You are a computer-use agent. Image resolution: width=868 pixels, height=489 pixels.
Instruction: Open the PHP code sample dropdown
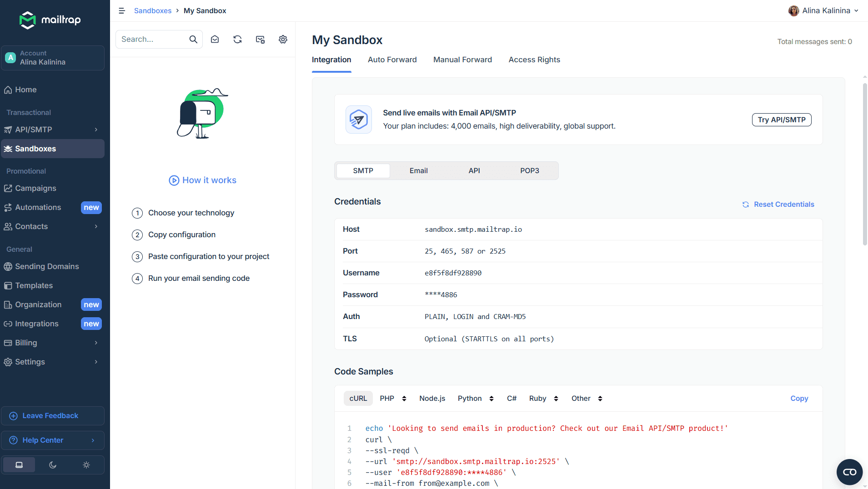click(x=393, y=399)
